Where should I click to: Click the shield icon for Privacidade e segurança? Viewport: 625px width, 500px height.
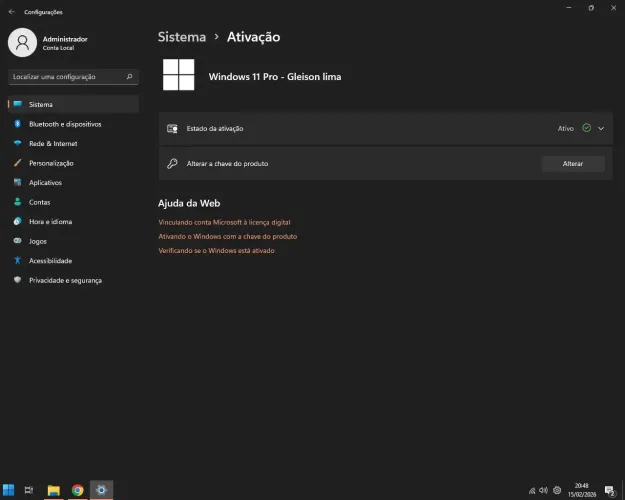point(18,280)
